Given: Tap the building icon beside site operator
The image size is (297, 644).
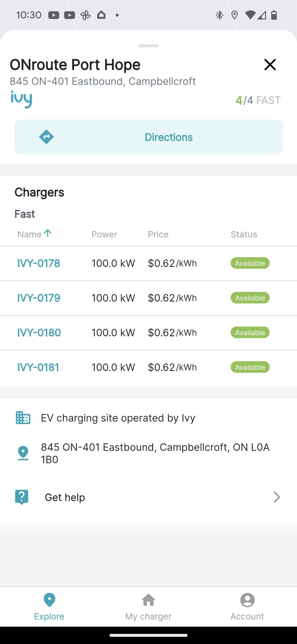Looking at the screenshot, I should (23, 418).
